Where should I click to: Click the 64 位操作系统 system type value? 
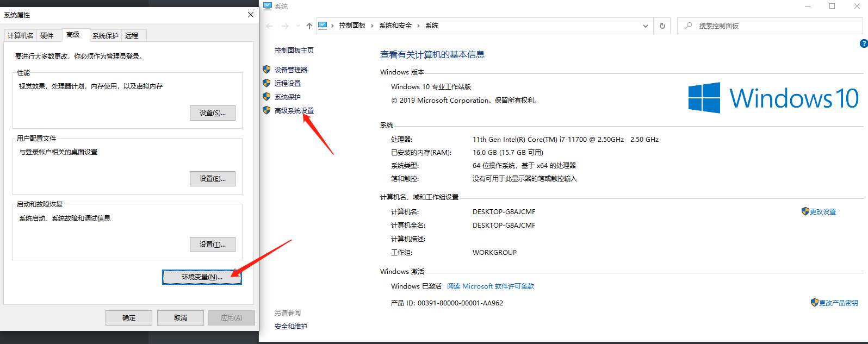(524, 165)
